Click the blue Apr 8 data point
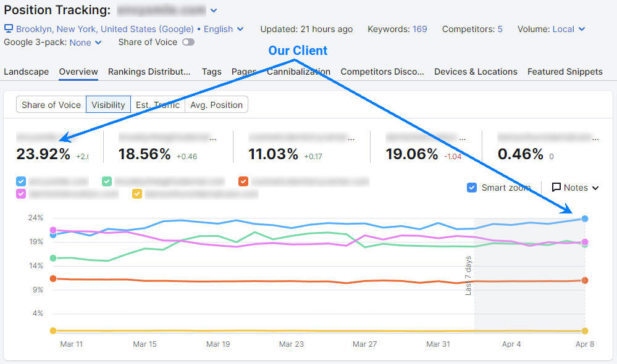Screen dimensions: 617x364 coord(584,218)
